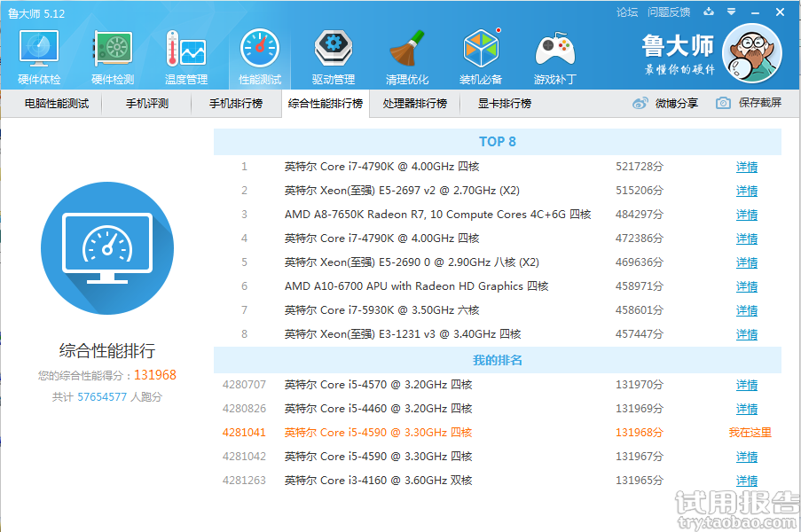Open 详情 for Core i7-5930K row

pyautogui.click(x=747, y=310)
